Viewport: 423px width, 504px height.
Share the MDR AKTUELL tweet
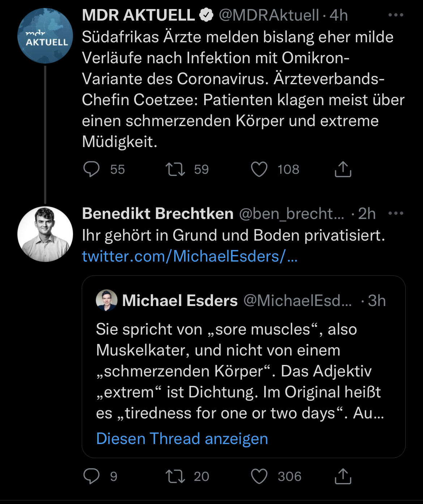343,169
